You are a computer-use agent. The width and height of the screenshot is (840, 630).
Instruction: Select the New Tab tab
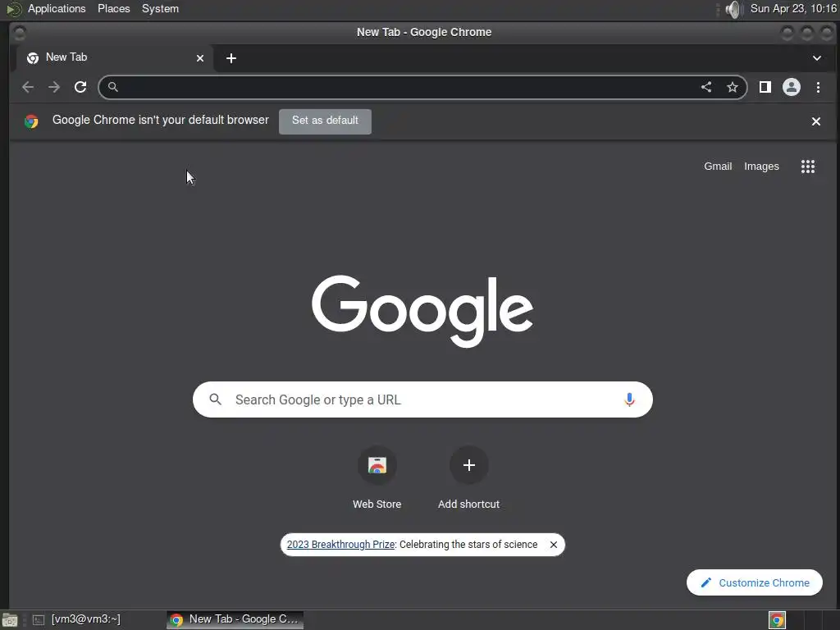114,58
